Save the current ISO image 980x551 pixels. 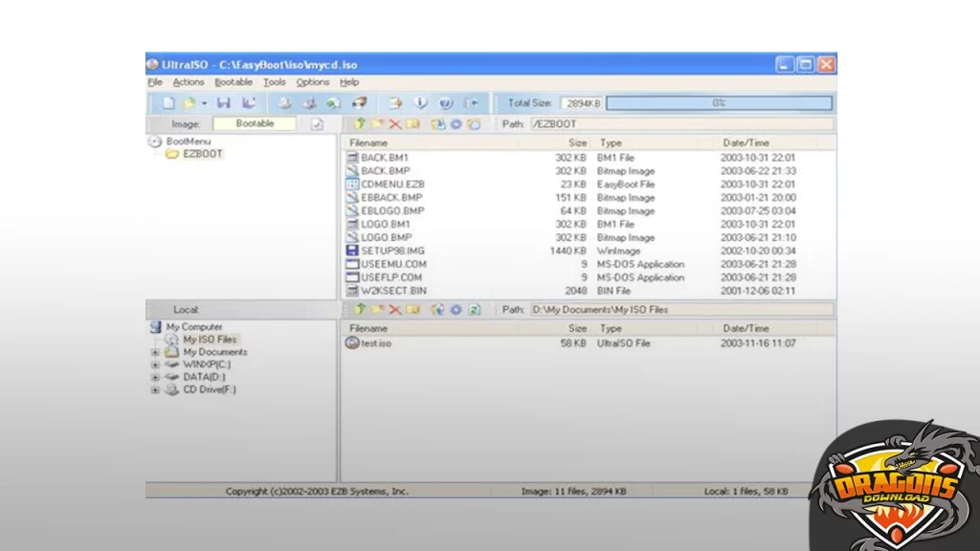tap(226, 102)
